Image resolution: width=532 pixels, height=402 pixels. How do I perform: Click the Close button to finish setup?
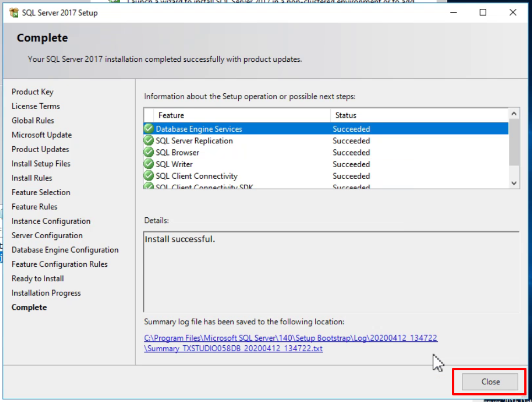click(490, 382)
